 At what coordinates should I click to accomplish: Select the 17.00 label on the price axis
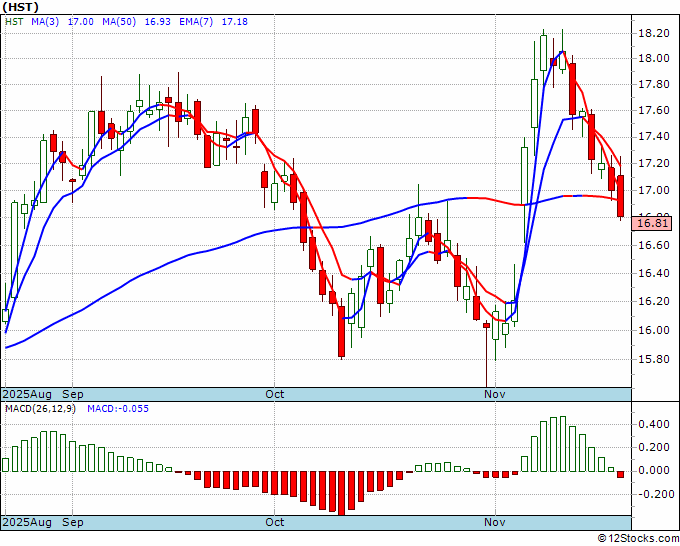[x=654, y=190]
